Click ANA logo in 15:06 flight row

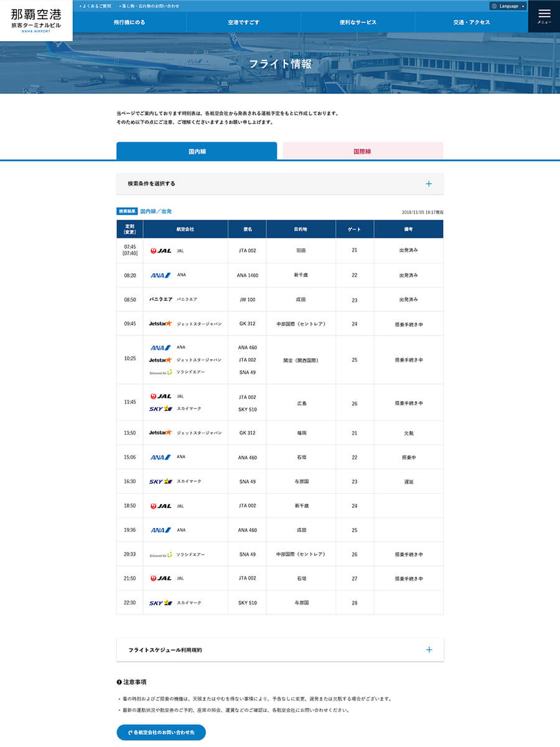(161, 457)
